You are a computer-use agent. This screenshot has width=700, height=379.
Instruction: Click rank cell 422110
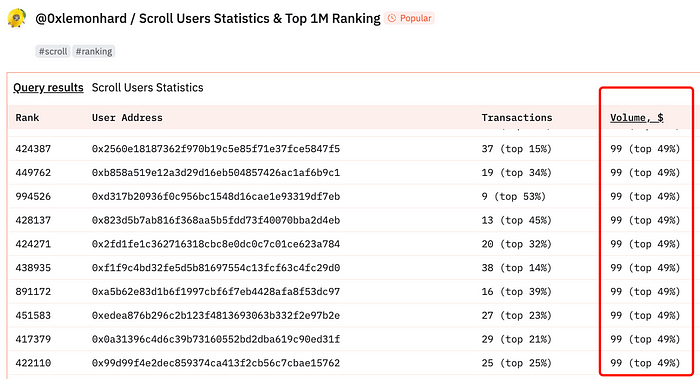[33, 363]
